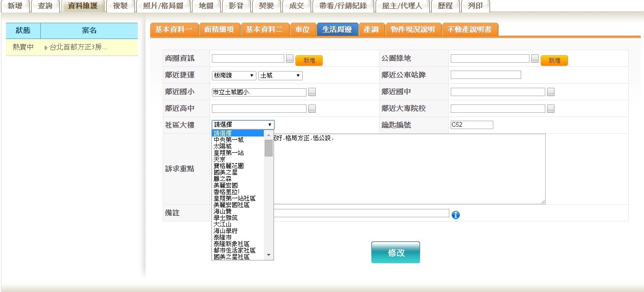Click the lookup button beside 鄰近高中 field
This screenshot has width=644, height=292.
point(312,109)
